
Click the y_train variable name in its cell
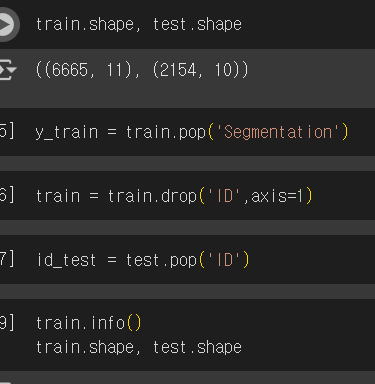click(x=67, y=133)
